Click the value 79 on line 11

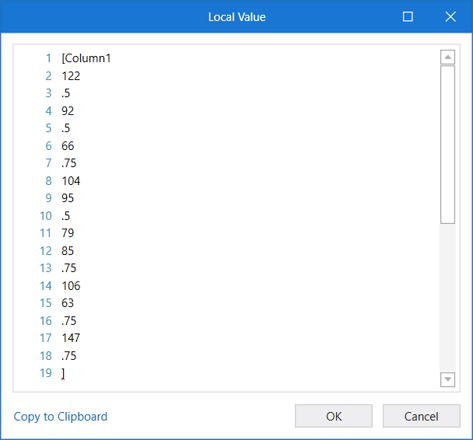(x=68, y=233)
